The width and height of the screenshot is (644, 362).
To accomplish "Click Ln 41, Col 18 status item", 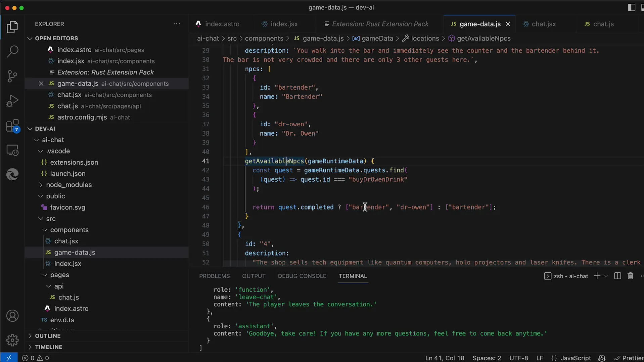I will click(445, 358).
